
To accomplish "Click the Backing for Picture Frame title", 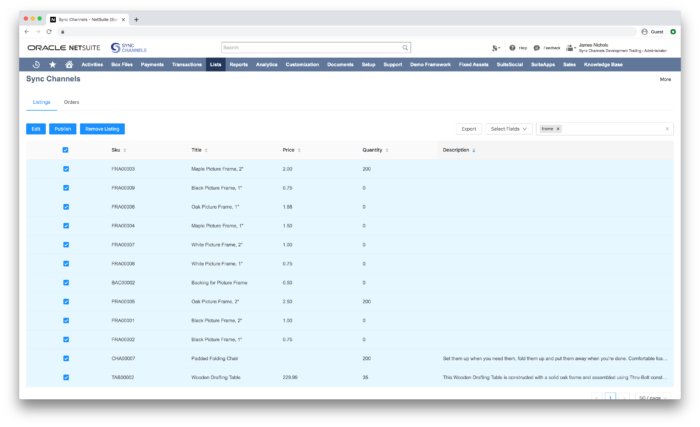I will 219,283.
